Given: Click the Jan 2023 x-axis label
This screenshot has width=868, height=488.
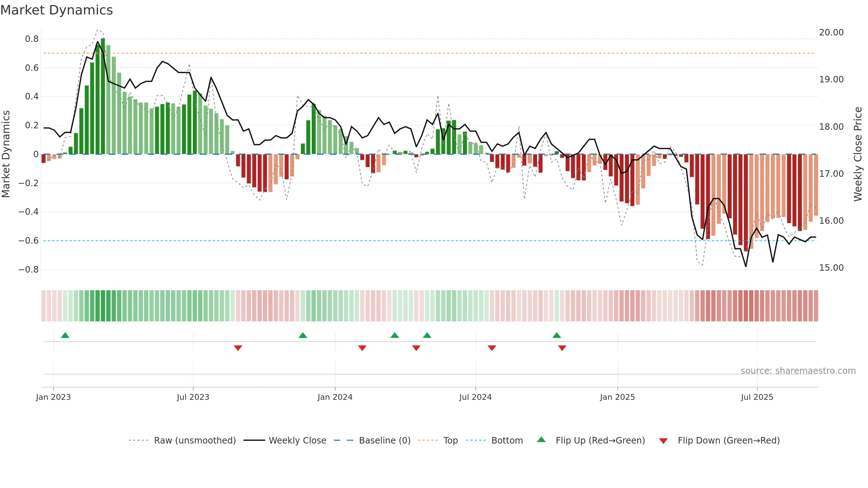Looking at the screenshot, I should coord(54,397).
